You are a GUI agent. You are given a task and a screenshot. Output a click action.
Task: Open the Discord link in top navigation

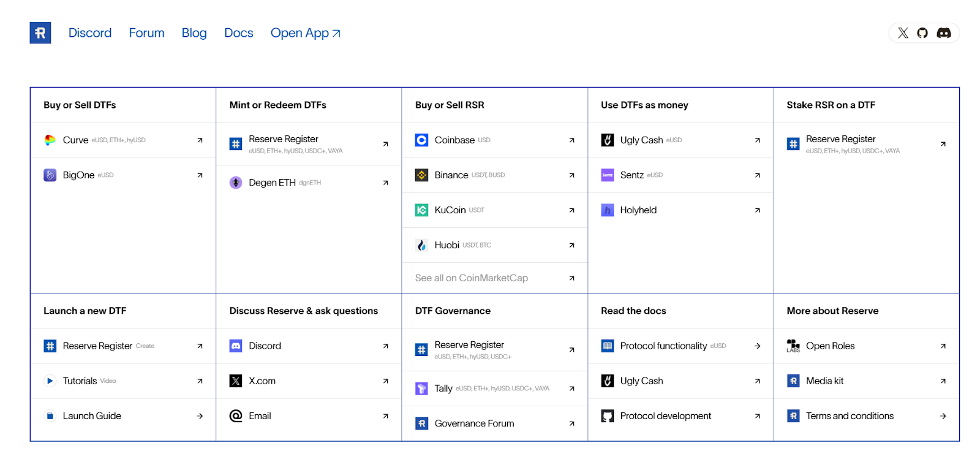tap(90, 33)
